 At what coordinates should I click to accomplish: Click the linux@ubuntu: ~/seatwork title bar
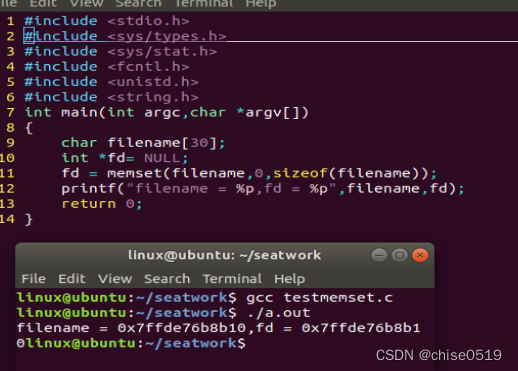point(225,255)
